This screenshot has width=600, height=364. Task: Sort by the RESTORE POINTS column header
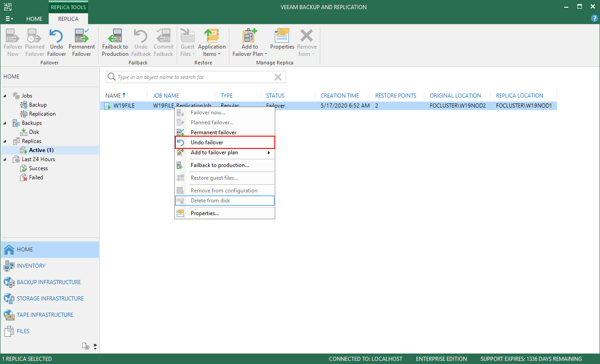pos(396,96)
